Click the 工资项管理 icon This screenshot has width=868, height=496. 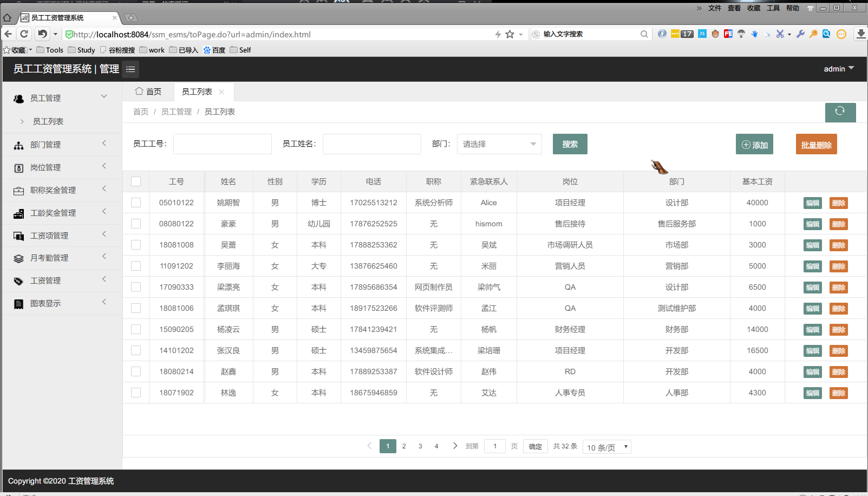click(x=19, y=236)
